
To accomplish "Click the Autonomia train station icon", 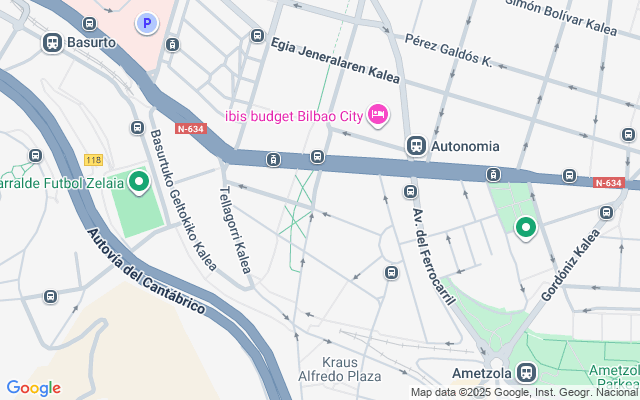I will [x=416, y=146].
